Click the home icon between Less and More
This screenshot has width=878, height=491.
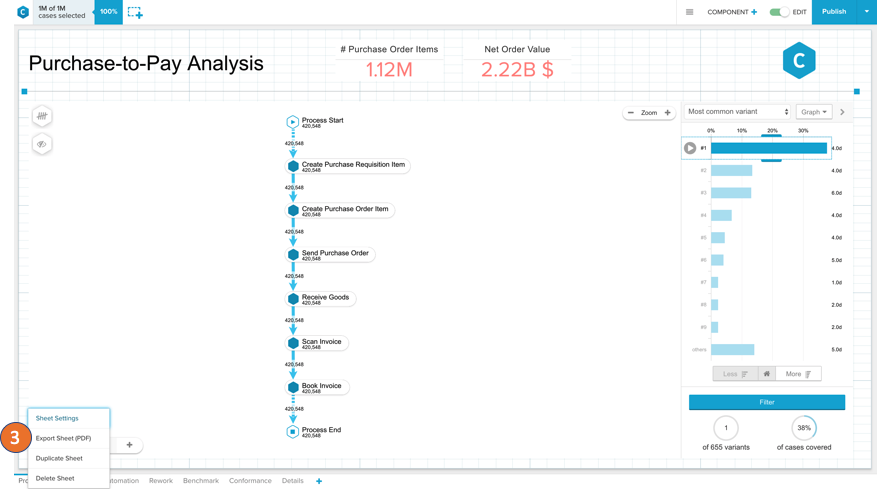[x=767, y=374]
